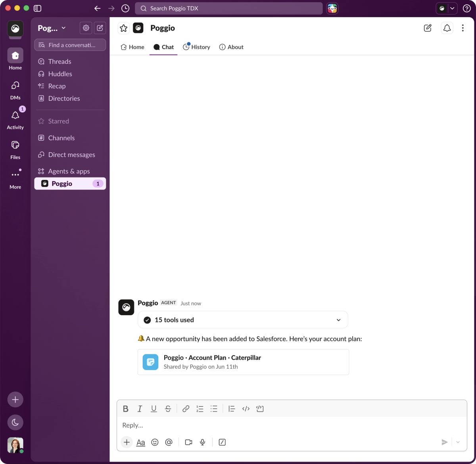The width and height of the screenshot is (476, 464).
Task: Click the Reply message field
Action: click(292, 425)
